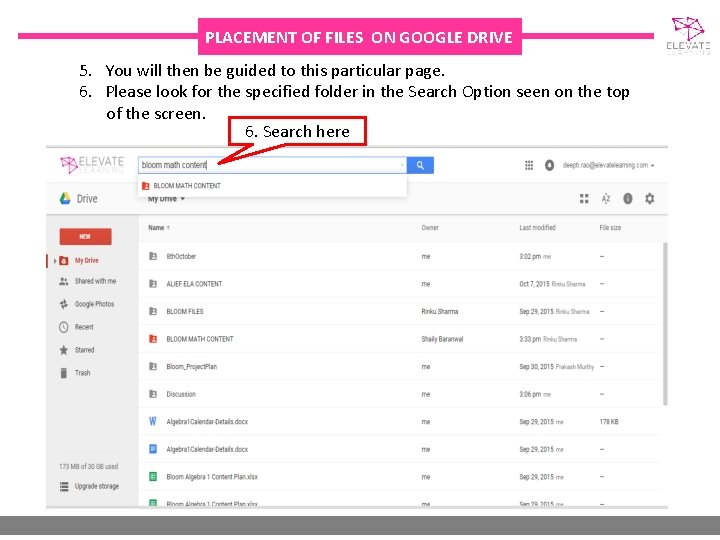The image size is (720, 540).
Task: Click the blue search magnifier button
Action: [420, 165]
